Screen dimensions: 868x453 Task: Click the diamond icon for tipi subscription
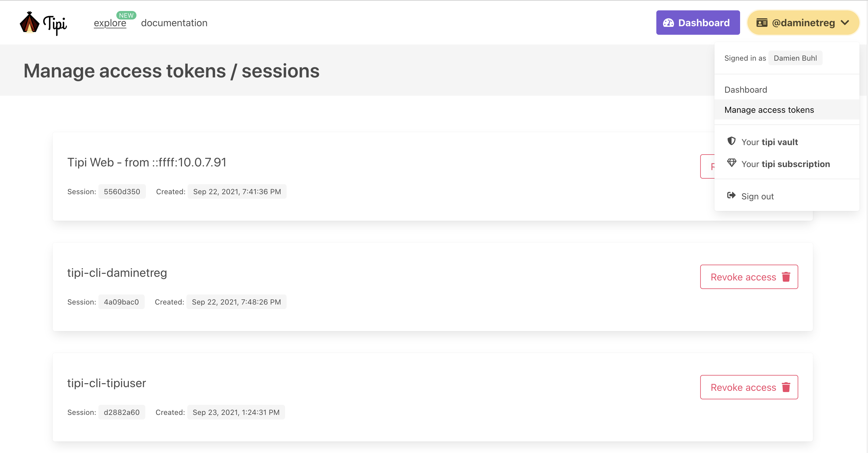click(x=731, y=163)
